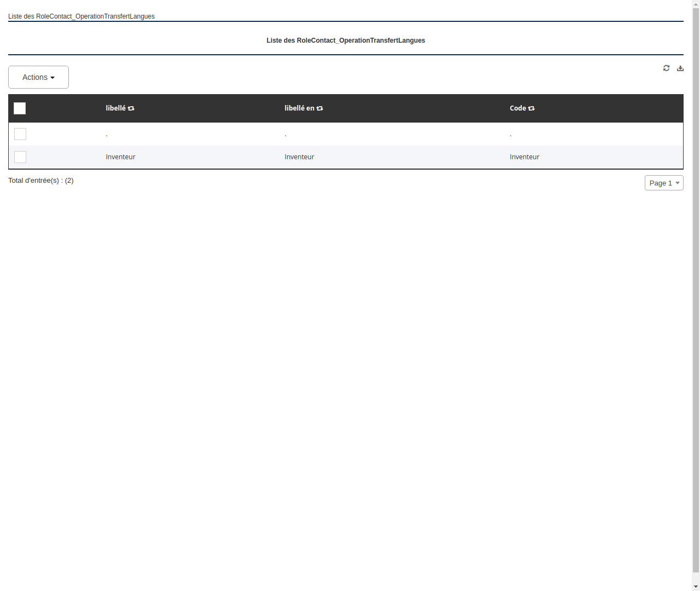Click the down arrow of the vertical scrollbar
The image size is (700, 591).
696,587
